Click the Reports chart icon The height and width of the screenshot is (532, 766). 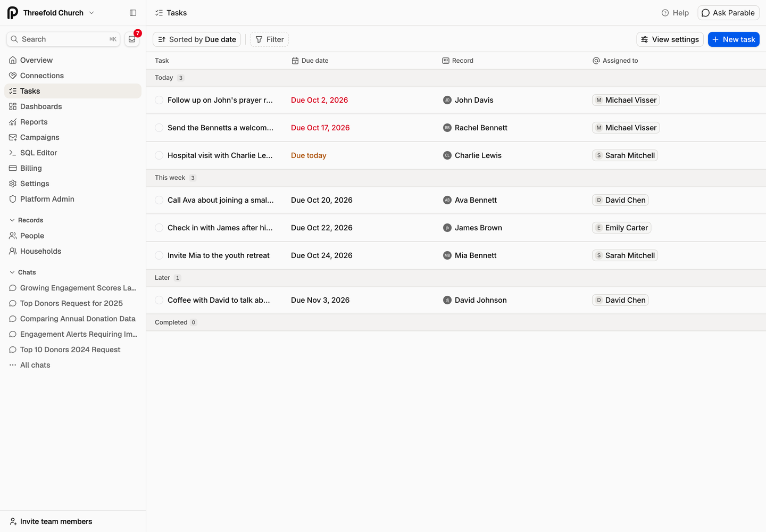(13, 122)
